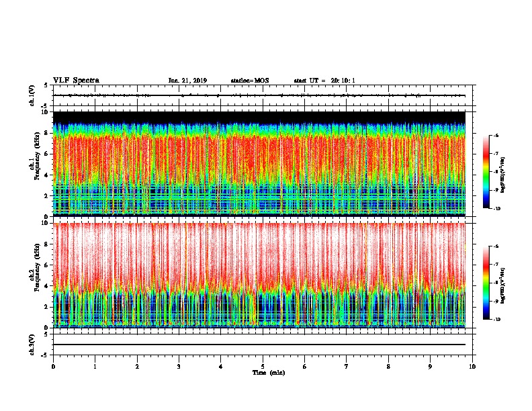Click the time-axis tick label "2"
This screenshot has width=532, height=411.
137,367
